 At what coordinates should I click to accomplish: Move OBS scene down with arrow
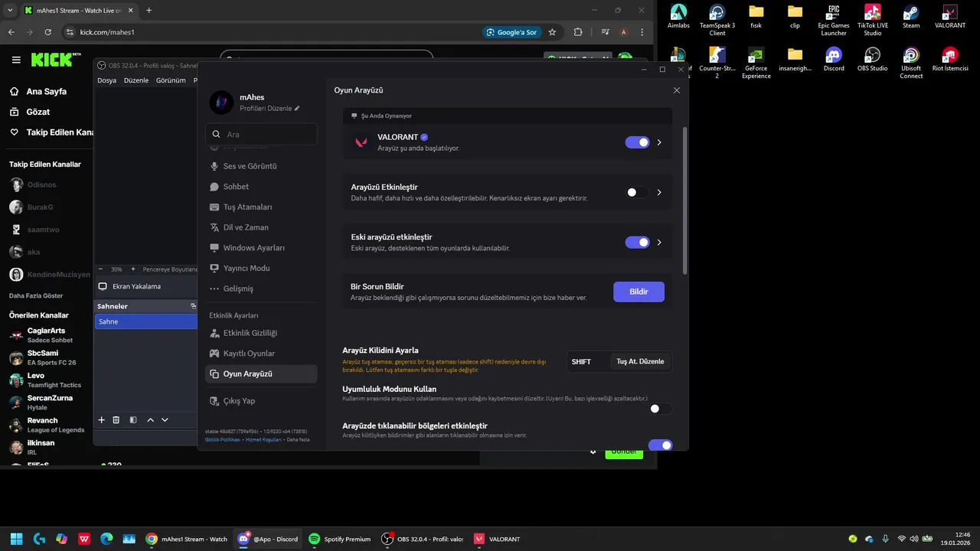tap(165, 420)
